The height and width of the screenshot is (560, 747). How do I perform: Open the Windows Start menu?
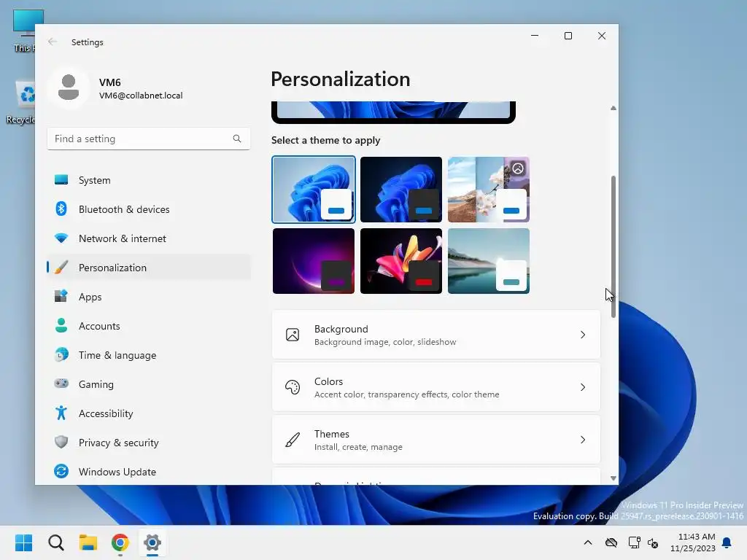tap(24, 542)
